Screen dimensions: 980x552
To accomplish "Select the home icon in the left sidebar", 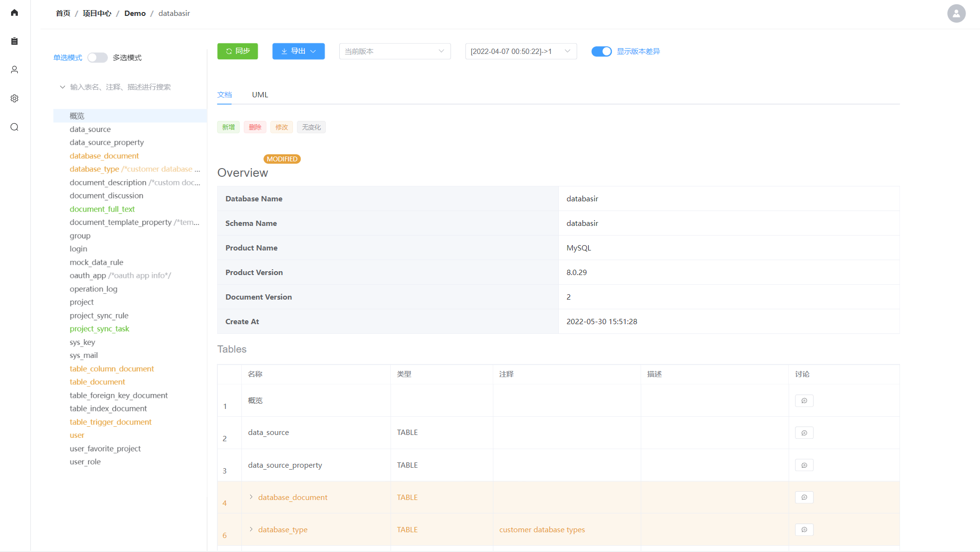I will pyautogui.click(x=14, y=13).
